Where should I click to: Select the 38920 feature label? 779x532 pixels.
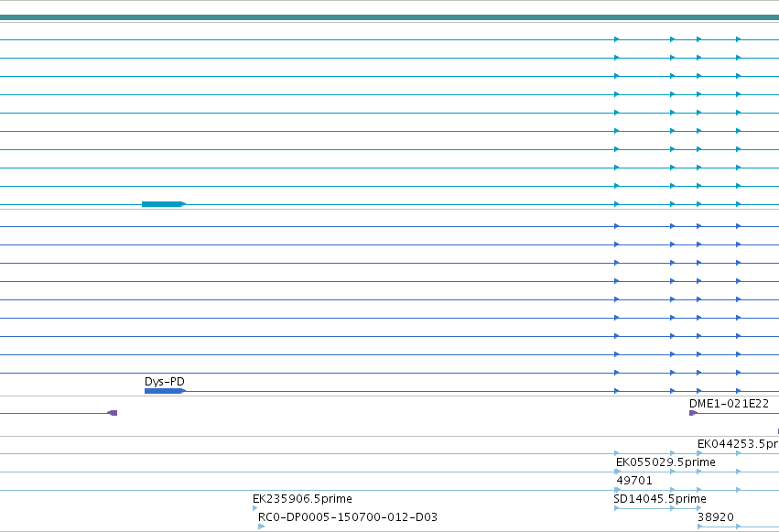point(716,517)
